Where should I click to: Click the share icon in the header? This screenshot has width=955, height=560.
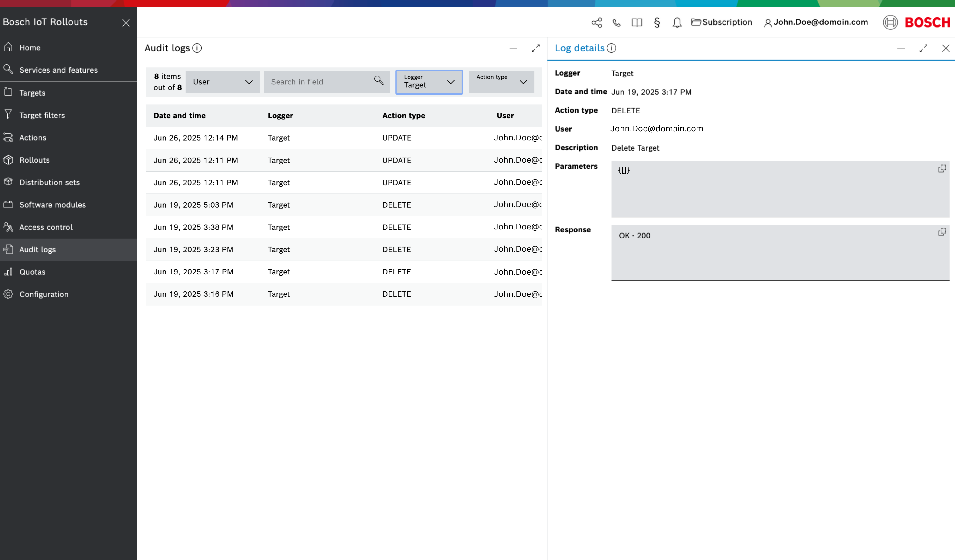(596, 23)
